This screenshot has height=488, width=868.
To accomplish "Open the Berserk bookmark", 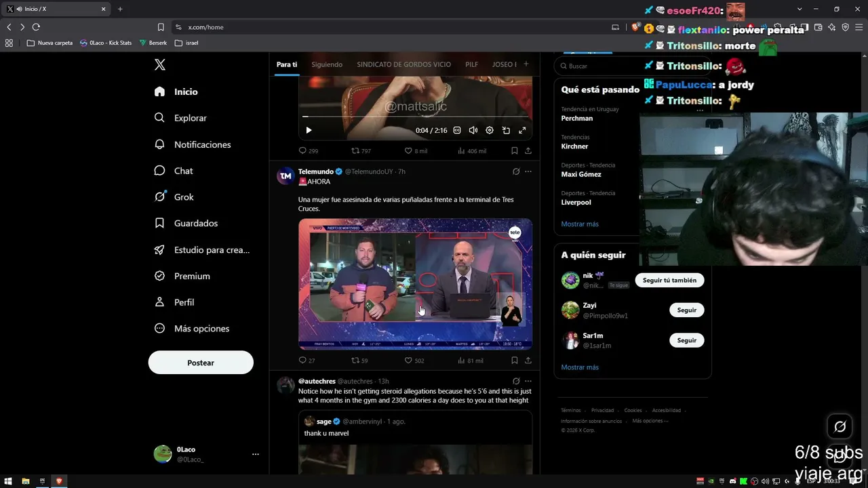I will coord(153,43).
